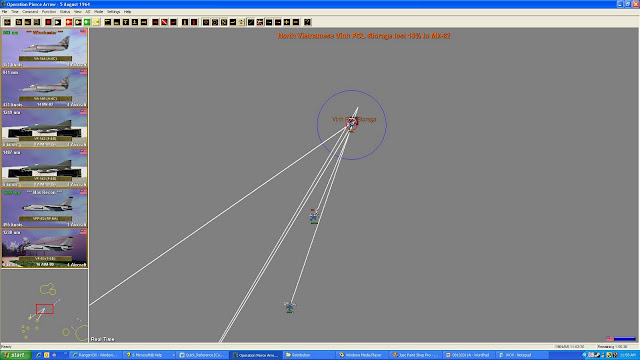640x360 pixels.
Task: Click the red view rectangle on the minimap
Action: tap(44, 309)
